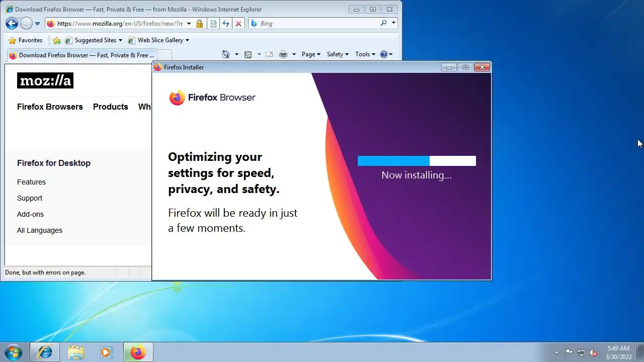Open Products nav item on page

tap(111, 107)
